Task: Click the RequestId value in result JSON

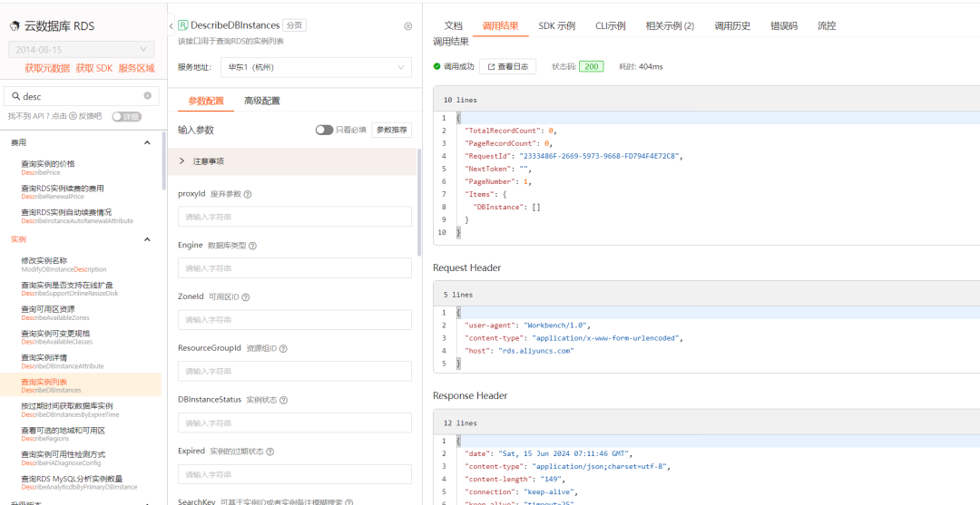Action: [x=599, y=156]
